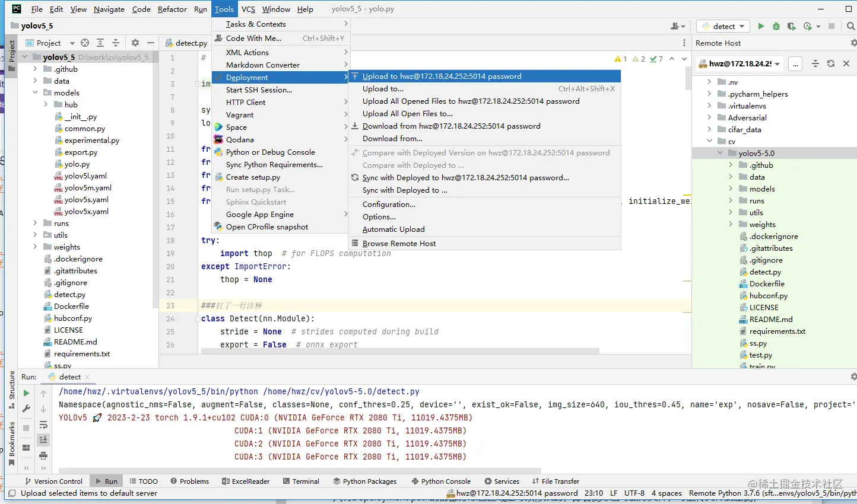Start the Debug bug icon for detect
This screenshot has width=857, height=504.
coord(776,26)
